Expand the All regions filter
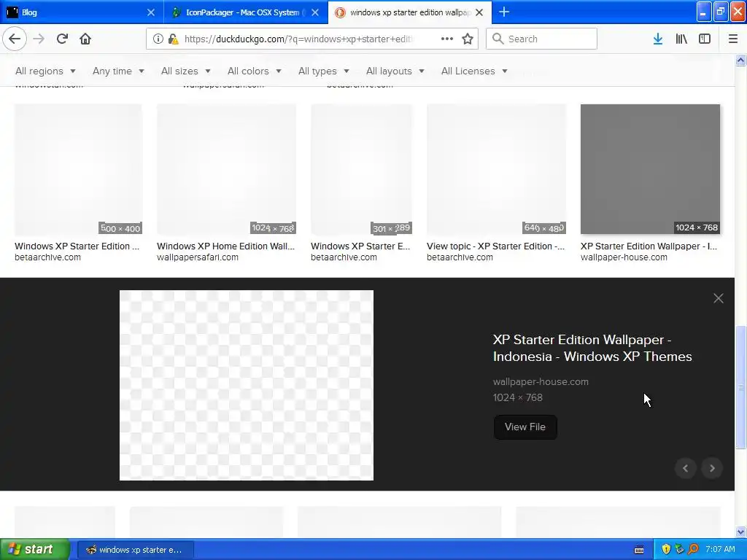This screenshot has width=747, height=560. click(x=45, y=71)
